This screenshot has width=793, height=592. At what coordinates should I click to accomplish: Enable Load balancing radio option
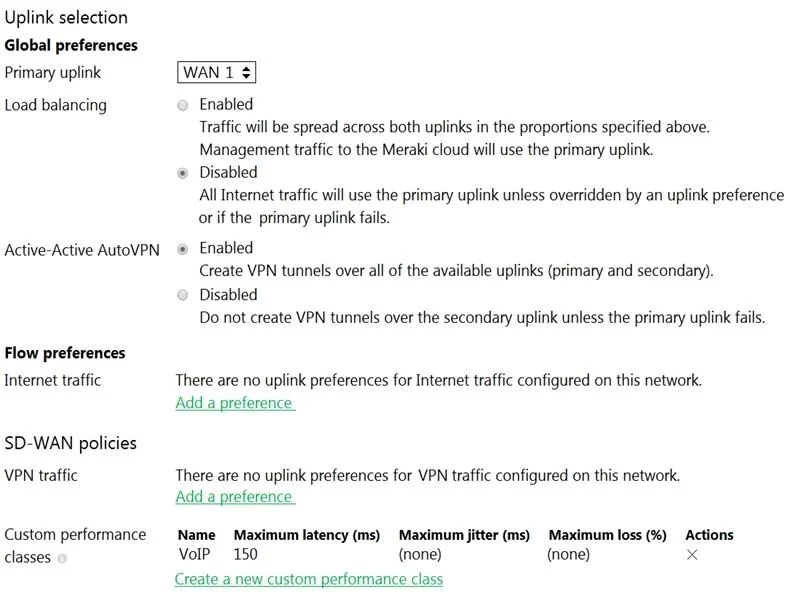coord(183,105)
